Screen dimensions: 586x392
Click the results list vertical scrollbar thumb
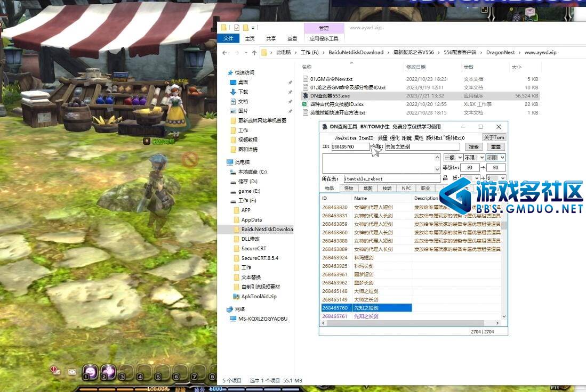504,225
